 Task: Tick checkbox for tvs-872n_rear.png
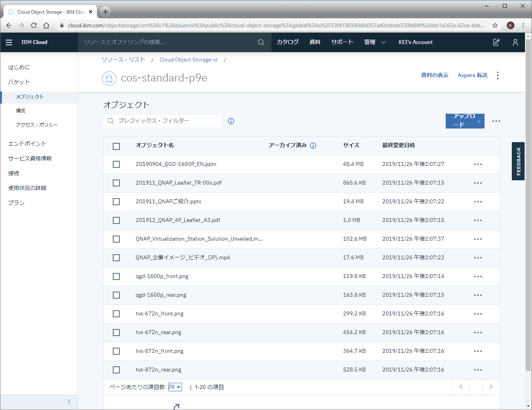coord(116,370)
